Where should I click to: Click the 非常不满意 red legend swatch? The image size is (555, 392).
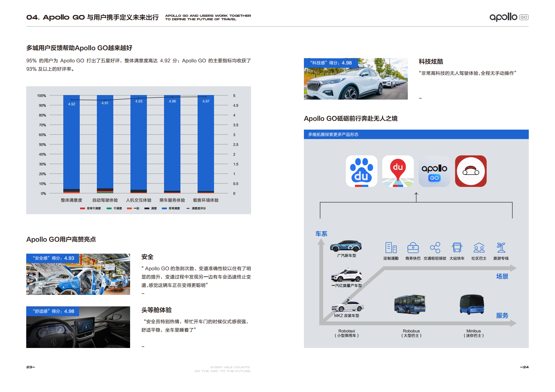pyautogui.click(x=83, y=208)
